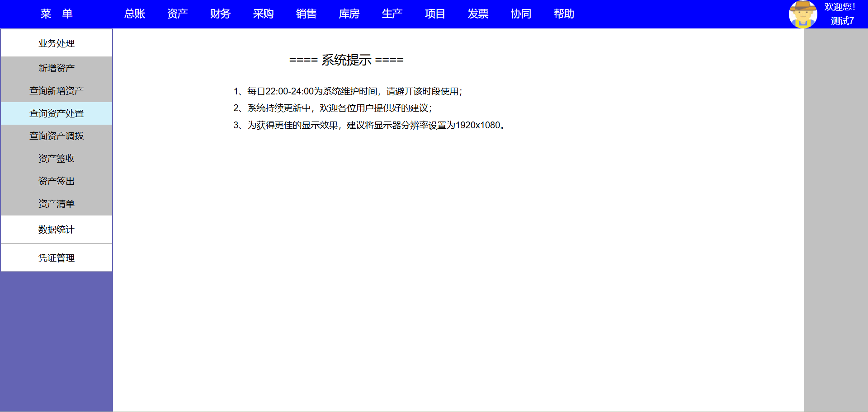Click 生产 in the navigation bar

pos(392,14)
